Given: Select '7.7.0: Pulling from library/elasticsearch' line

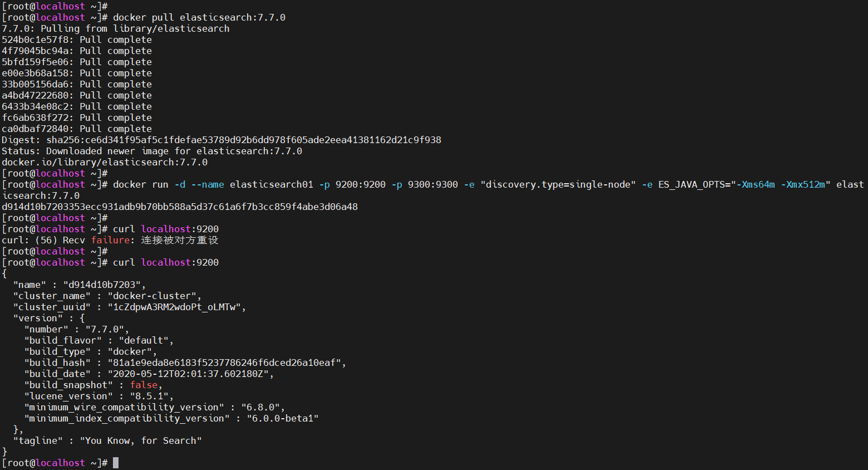Looking at the screenshot, I should pyautogui.click(x=116, y=28).
